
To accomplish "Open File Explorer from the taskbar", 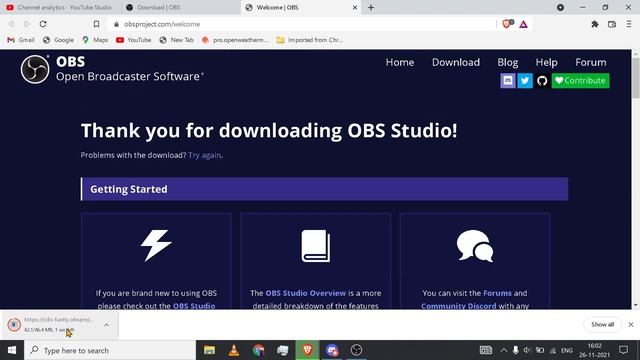I will click(x=209, y=350).
